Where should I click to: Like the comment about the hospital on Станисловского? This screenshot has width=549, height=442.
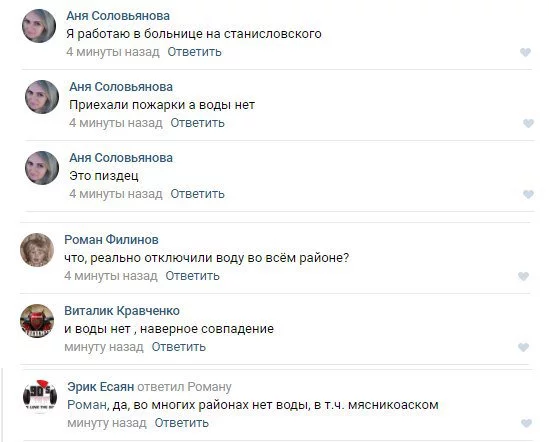coord(525,52)
